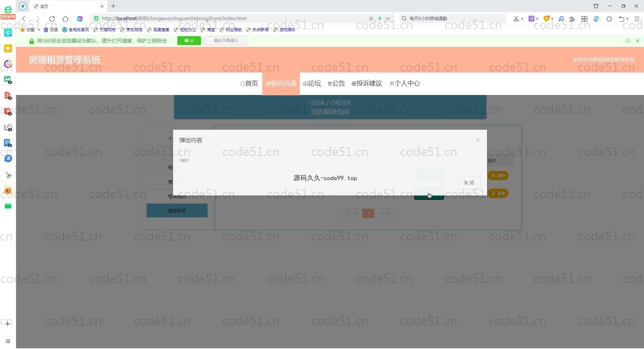
Task: Open the Weibo icon in left sidebar
Action: pos(8,191)
